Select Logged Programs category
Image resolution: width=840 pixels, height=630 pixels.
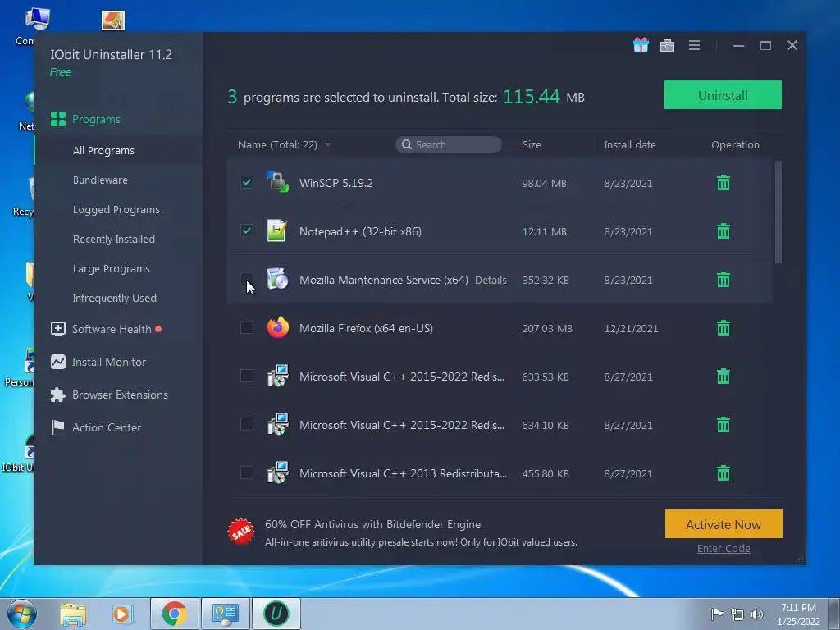pyautogui.click(x=116, y=209)
